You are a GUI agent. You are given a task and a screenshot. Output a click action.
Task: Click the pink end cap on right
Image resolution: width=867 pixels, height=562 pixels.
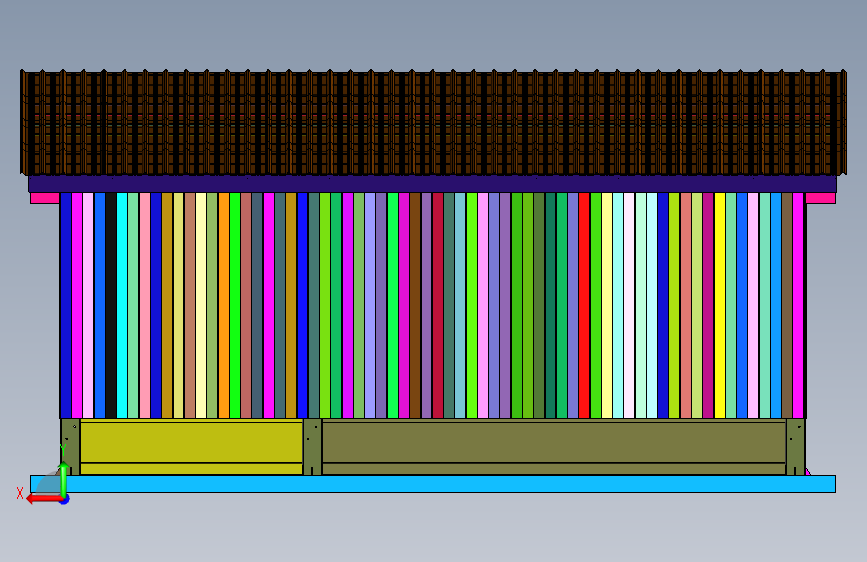click(x=821, y=198)
